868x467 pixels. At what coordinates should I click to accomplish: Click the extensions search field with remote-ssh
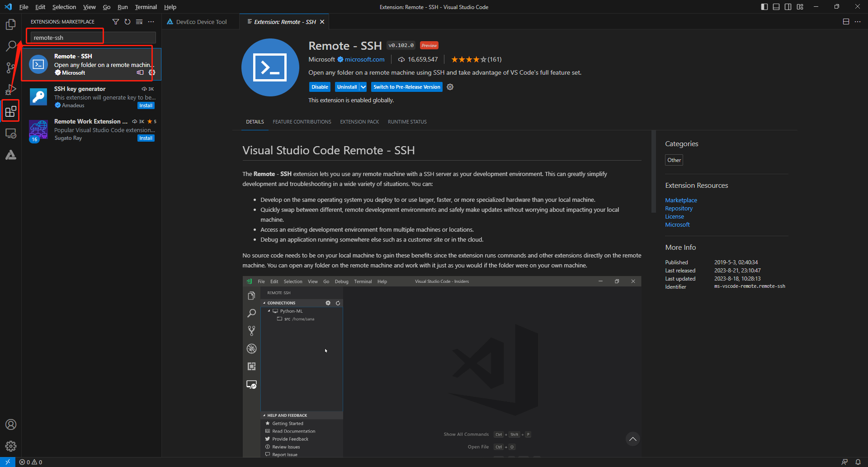93,38
